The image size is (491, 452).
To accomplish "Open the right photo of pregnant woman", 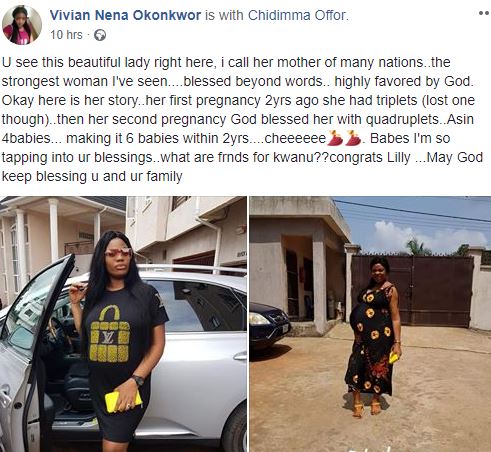I will [370, 324].
